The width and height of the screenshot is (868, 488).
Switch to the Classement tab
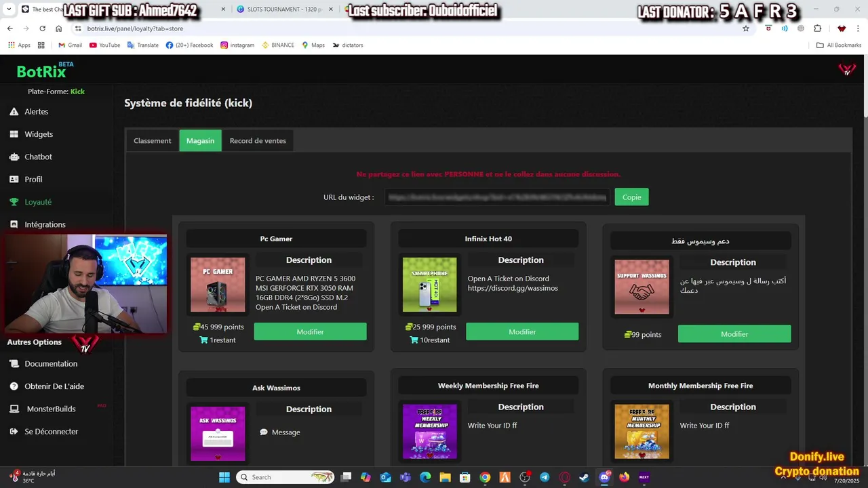tap(153, 141)
